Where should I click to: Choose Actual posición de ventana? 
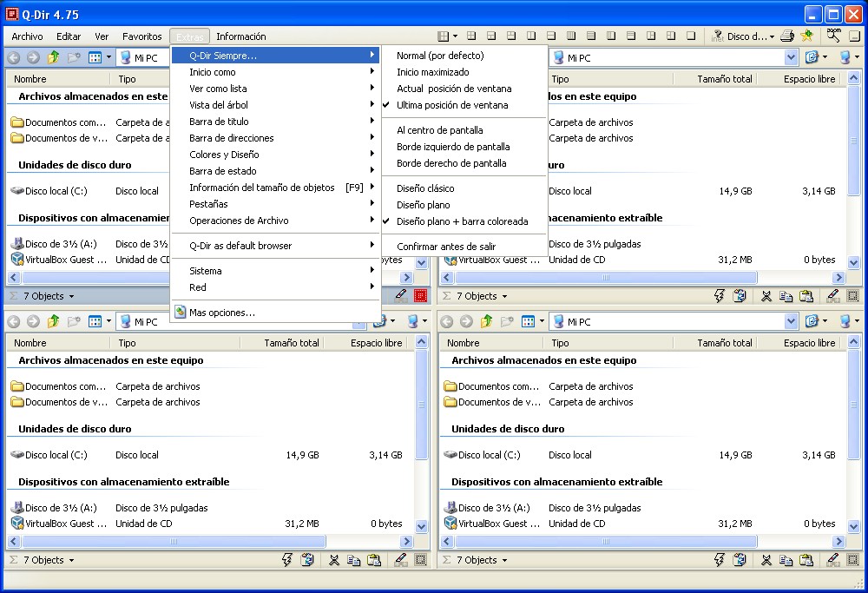coord(463,89)
